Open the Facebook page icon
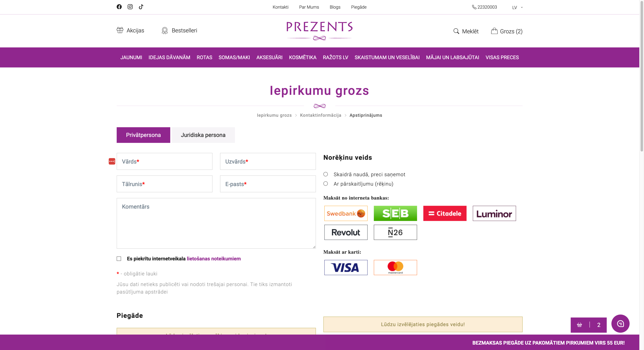This screenshot has width=644, height=350. [119, 7]
